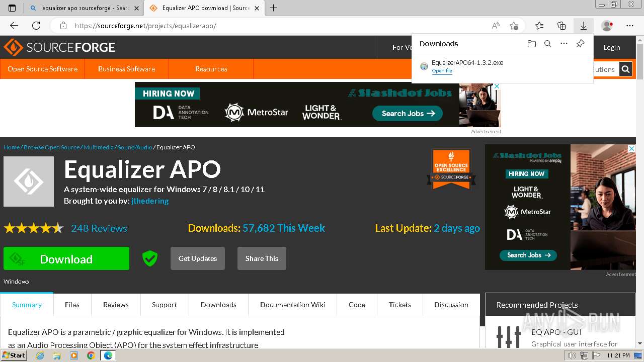Open Internet Explorer from taskbar
Image resolution: width=644 pixels, height=362 pixels.
coord(40,355)
